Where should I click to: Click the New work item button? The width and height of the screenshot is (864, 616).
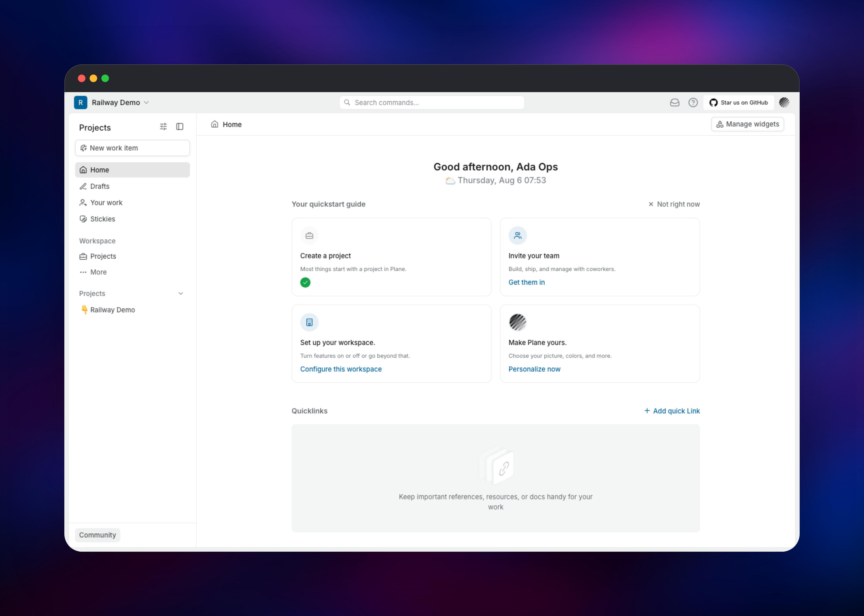[132, 148]
